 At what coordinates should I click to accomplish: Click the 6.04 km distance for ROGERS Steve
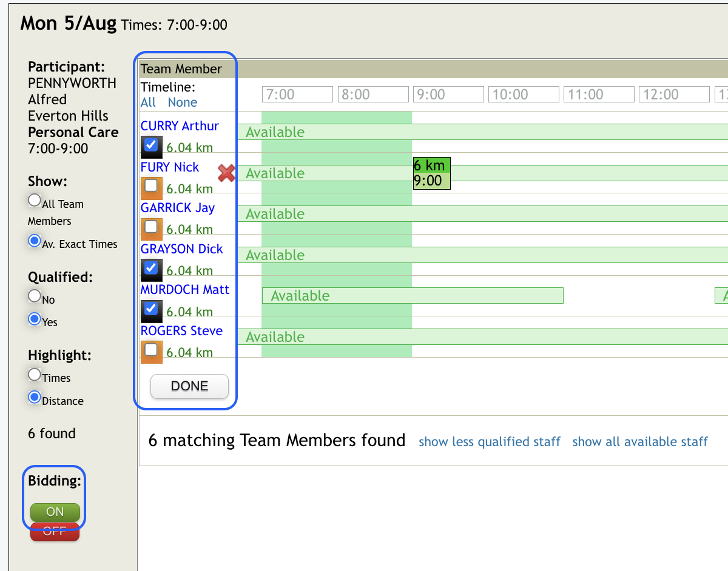pyautogui.click(x=189, y=352)
